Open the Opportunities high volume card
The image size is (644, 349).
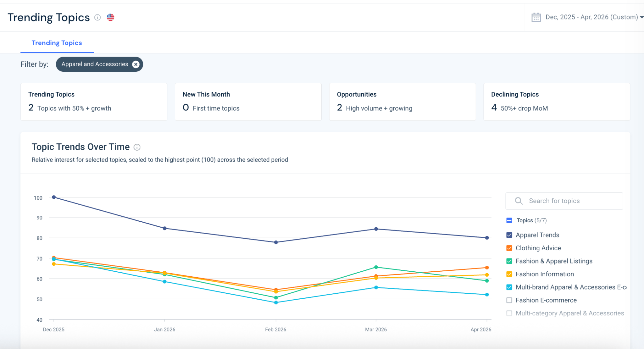point(402,102)
